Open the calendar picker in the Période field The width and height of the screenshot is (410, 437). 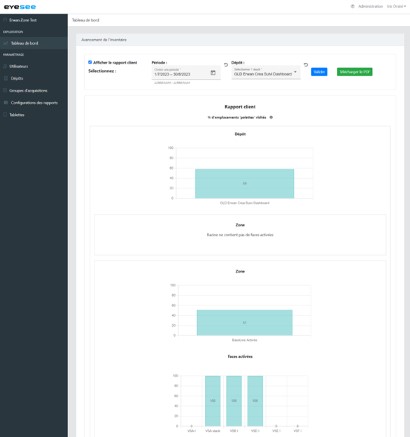point(213,73)
